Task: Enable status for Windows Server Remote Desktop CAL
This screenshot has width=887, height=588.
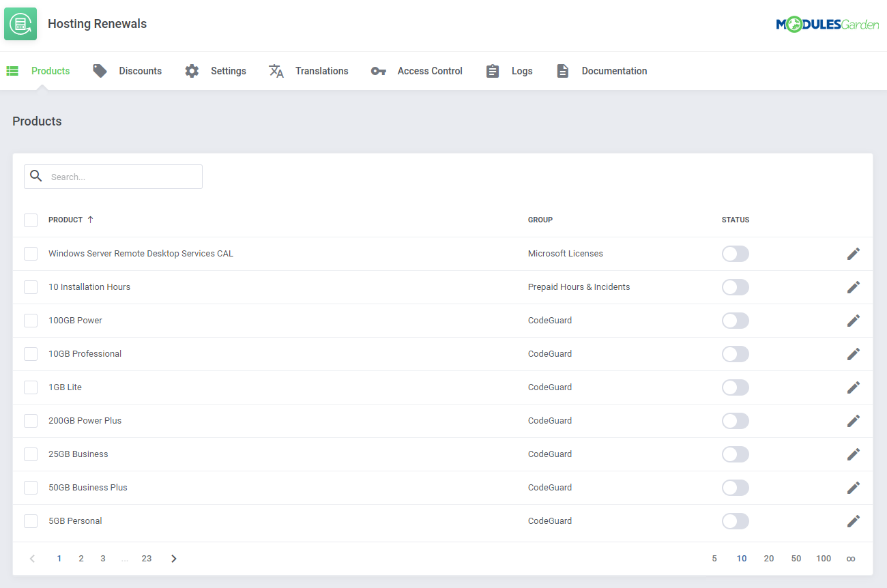Action: click(x=736, y=254)
